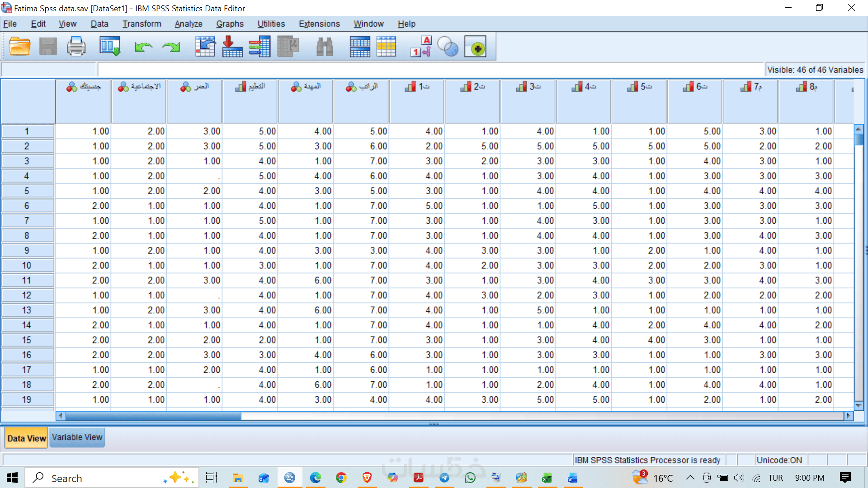Toggle the Value Labels icon with 1 and A
The height and width of the screenshot is (488, 868).
[421, 47]
